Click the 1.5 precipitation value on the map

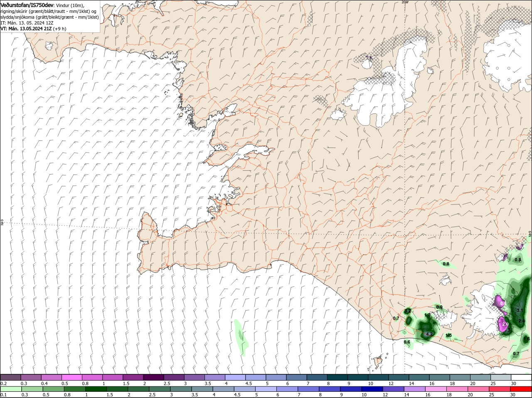pyautogui.click(x=448, y=336)
